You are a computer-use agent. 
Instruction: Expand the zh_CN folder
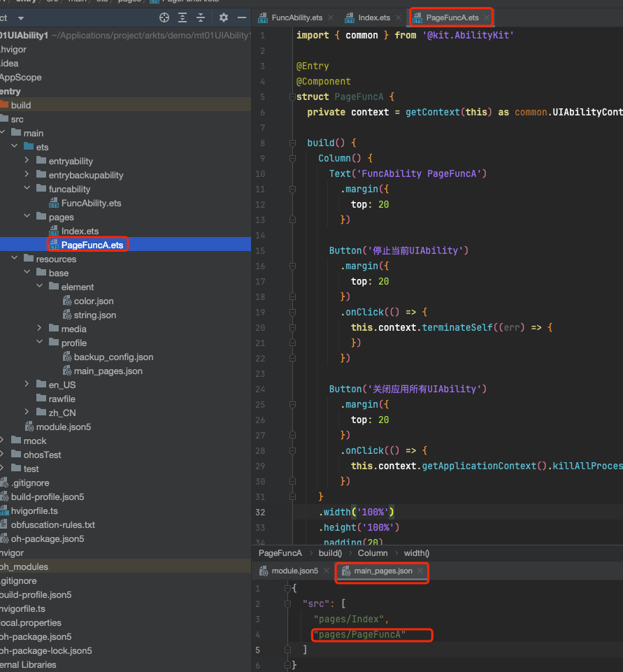coord(27,413)
